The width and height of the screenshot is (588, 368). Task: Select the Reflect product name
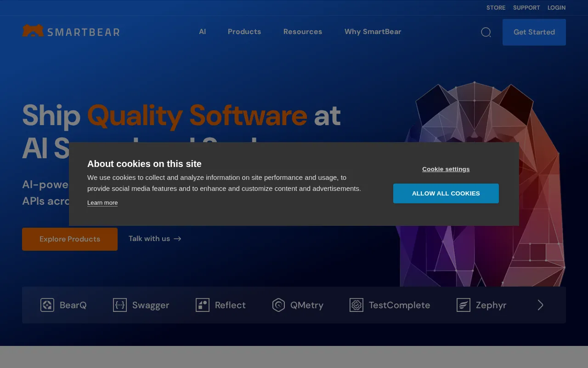230,305
